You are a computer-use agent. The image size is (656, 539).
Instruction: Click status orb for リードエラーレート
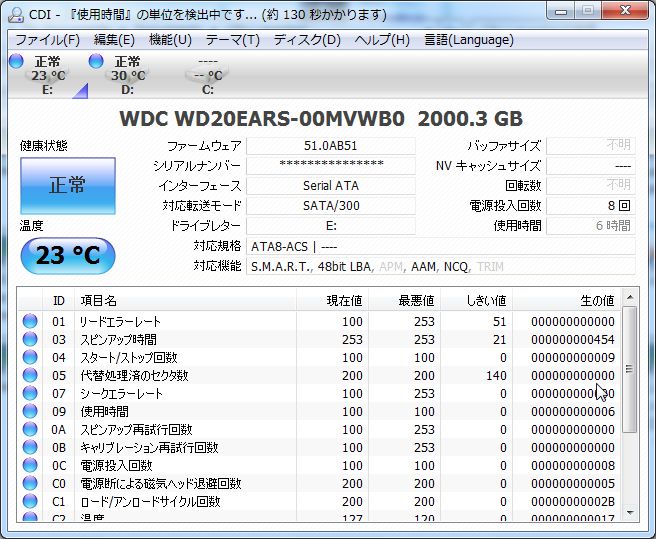pyautogui.click(x=30, y=321)
